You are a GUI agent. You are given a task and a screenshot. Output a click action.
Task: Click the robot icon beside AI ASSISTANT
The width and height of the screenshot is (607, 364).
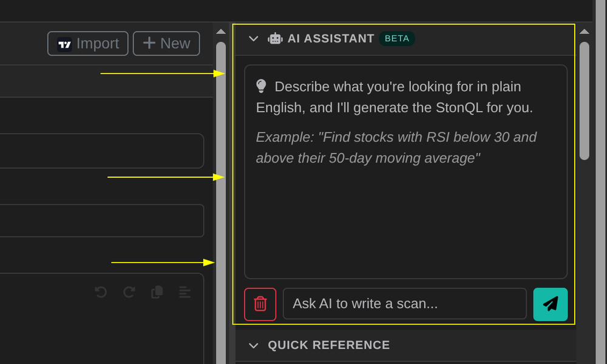point(275,38)
